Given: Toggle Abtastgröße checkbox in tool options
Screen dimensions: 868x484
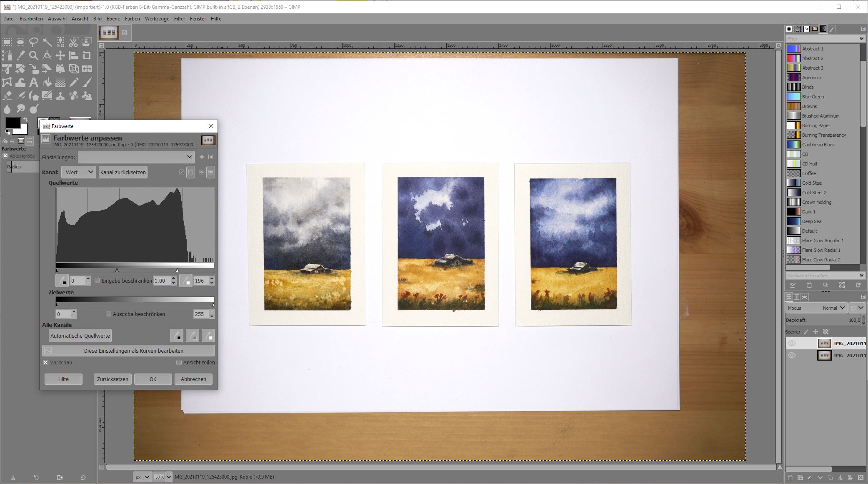Looking at the screenshot, I should pos(5,156).
